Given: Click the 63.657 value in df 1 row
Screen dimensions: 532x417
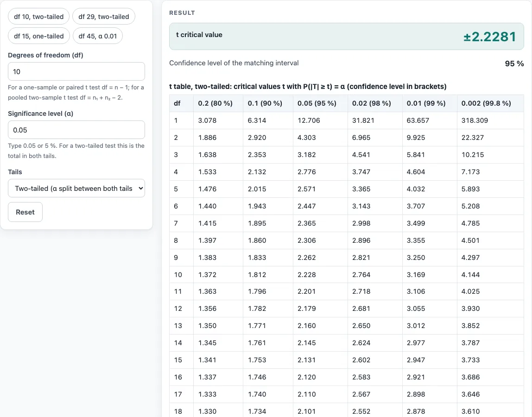Looking at the screenshot, I should (x=418, y=120).
